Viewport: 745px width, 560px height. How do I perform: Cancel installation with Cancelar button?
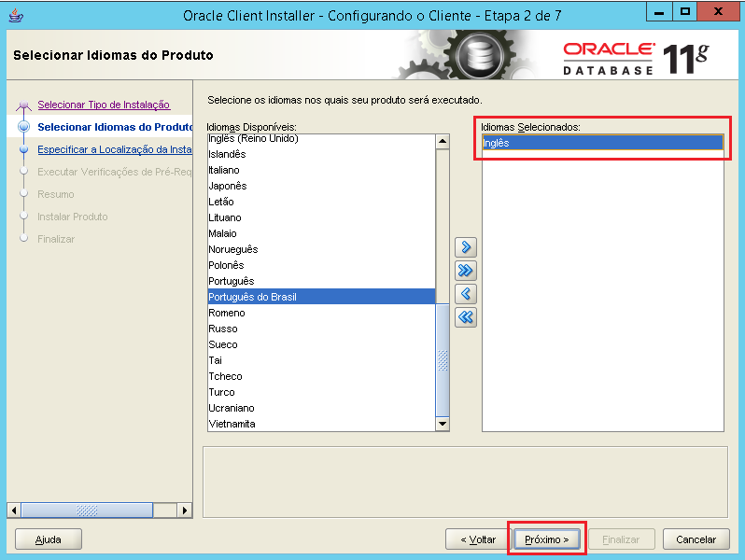[696, 539]
